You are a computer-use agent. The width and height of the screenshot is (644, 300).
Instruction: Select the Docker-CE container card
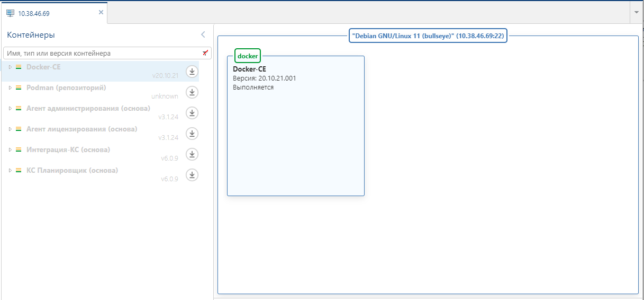296,126
